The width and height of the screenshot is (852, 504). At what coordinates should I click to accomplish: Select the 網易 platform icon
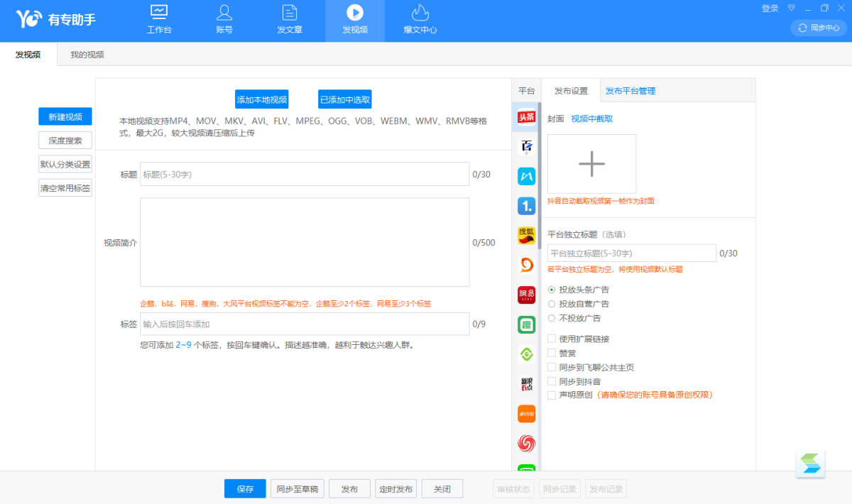526,295
